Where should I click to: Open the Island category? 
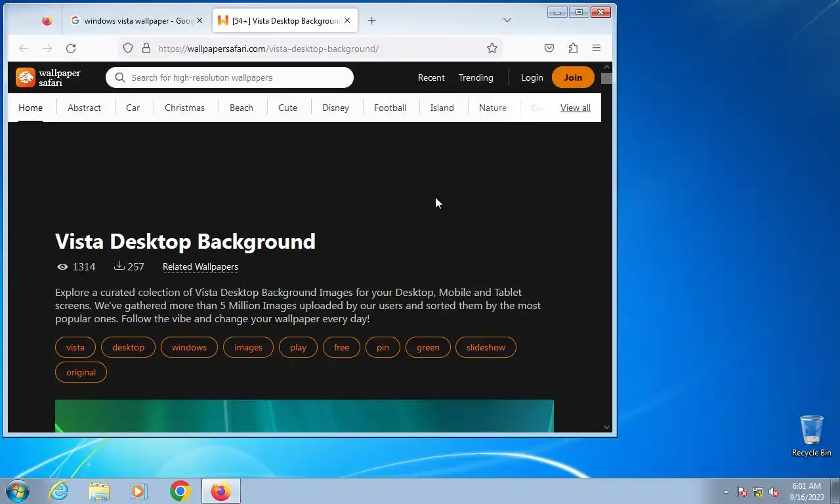442,108
